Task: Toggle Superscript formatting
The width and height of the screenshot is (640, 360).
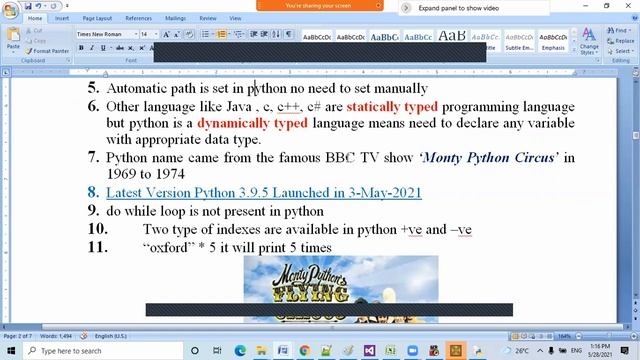Action: [x=142, y=48]
